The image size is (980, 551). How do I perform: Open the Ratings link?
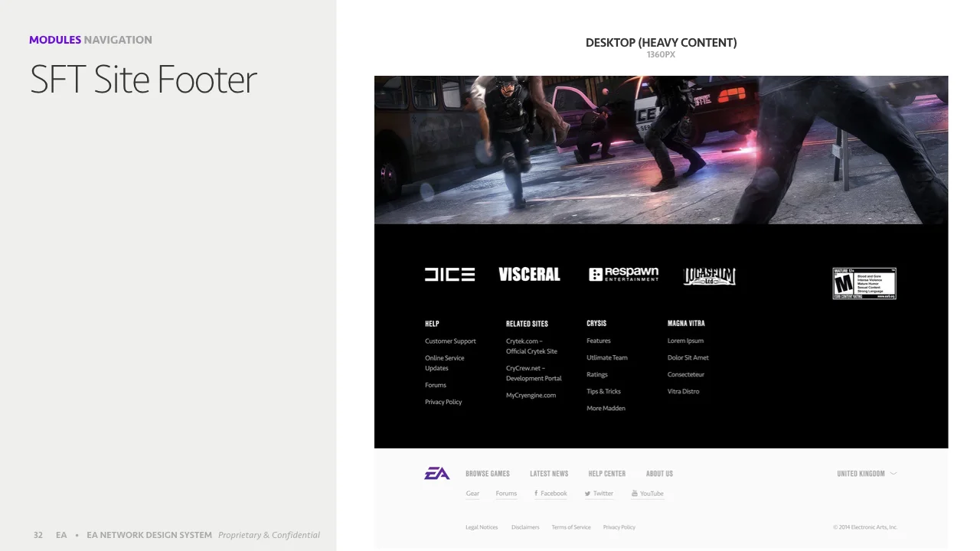pyautogui.click(x=597, y=375)
